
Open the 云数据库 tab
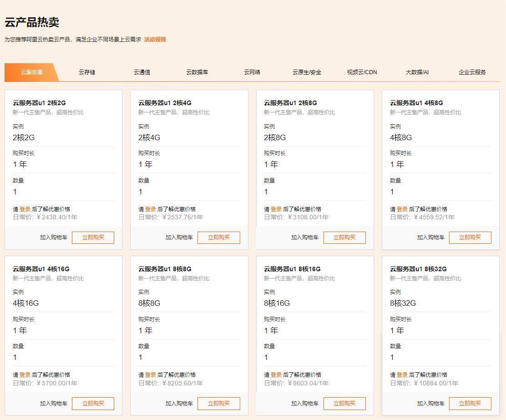pyautogui.click(x=197, y=72)
